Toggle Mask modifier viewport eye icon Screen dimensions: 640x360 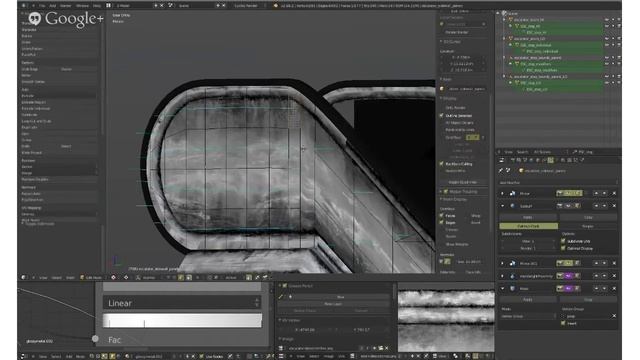(568, 289)
